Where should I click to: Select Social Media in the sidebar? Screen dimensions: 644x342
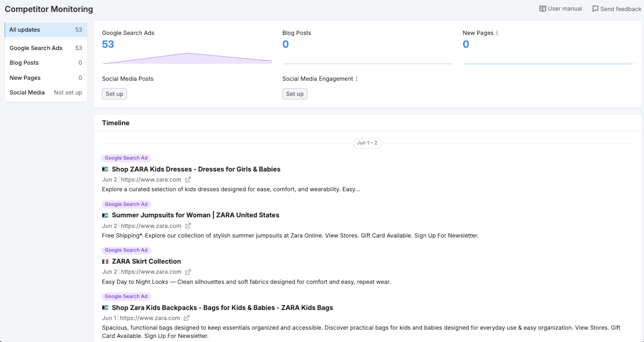(x=46, y=92)
